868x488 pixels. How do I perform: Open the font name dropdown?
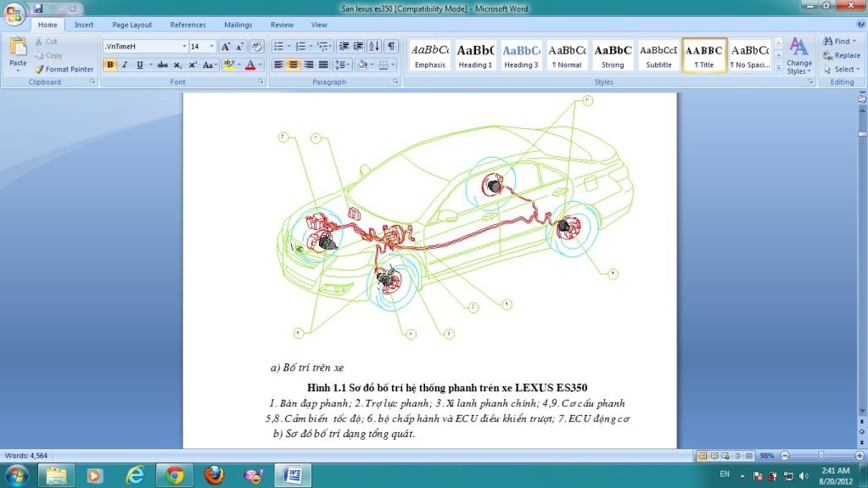coord(183,47)
